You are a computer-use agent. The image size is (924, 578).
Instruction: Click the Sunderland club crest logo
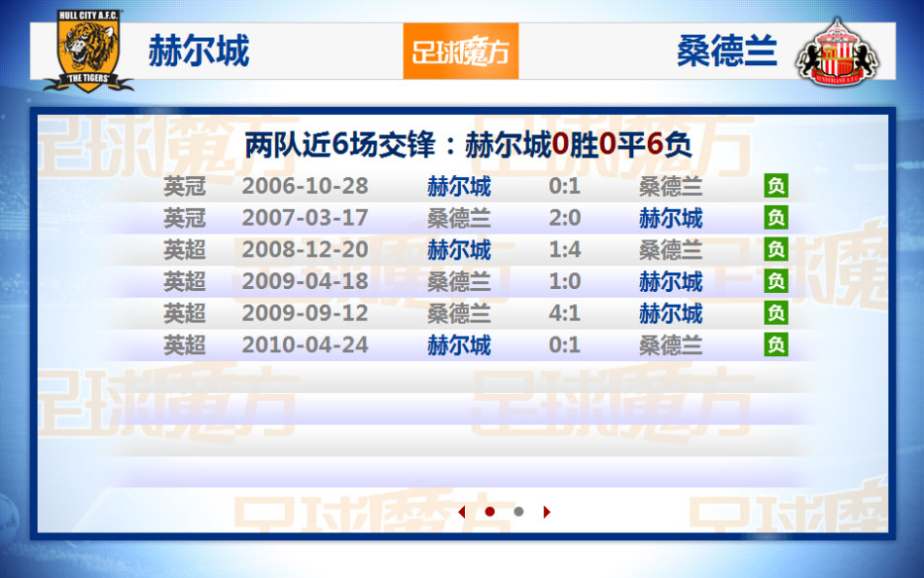(x=837, y=52)
